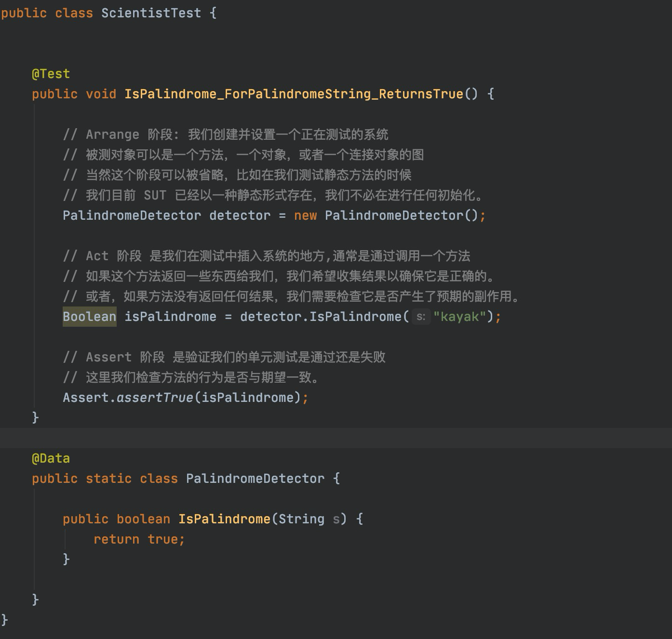Click the orange semicolon after "kayak"
The width and height of the screenshot is (672, 639).
click(x=498, y=317)
